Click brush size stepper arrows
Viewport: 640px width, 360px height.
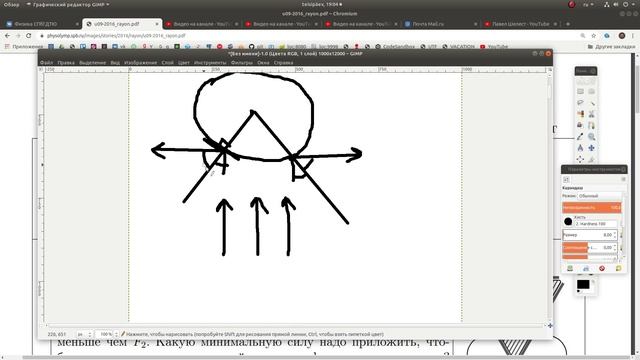(x=615, y=235)
